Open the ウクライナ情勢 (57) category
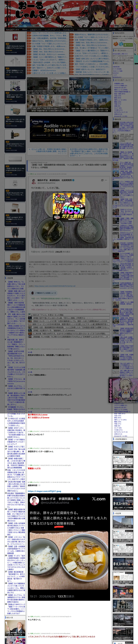The width and height of the screenshot is (138, 644). click(x=121, y=86)
